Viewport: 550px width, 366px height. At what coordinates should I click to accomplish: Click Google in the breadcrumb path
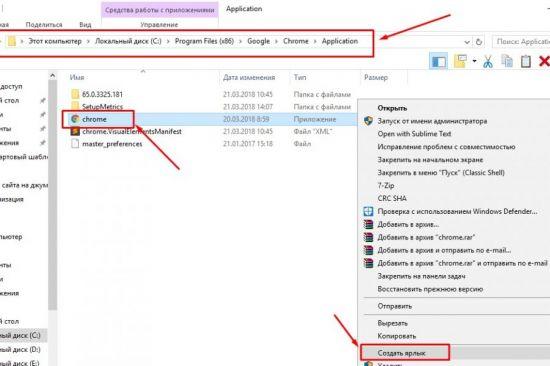[x=259, y=41]
